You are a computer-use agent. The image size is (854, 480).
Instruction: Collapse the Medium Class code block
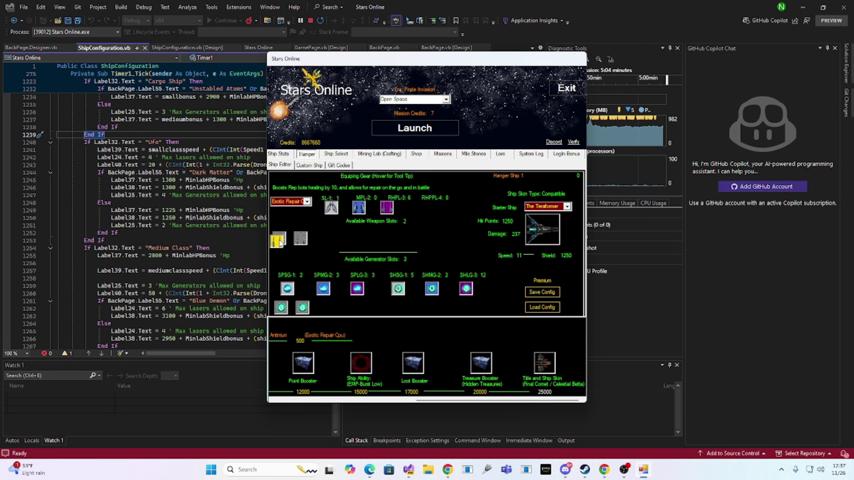click(x=50, y=248)
